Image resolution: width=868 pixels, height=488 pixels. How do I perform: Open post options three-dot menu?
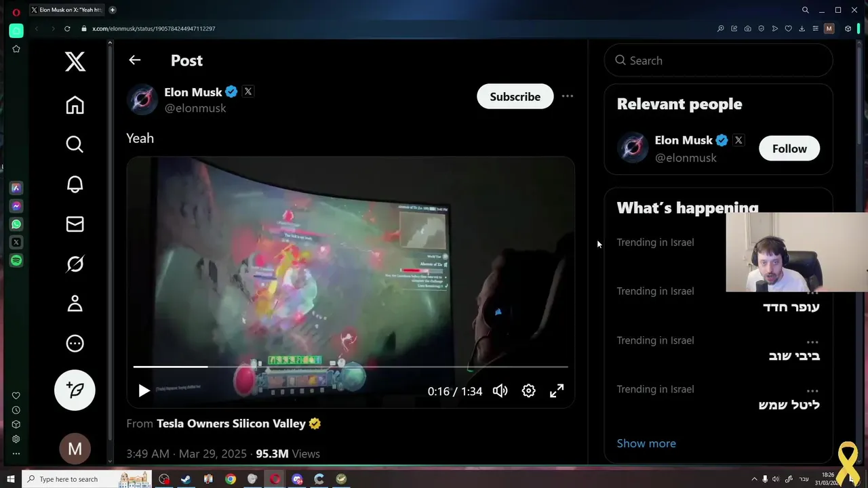[x=568, y=96]
